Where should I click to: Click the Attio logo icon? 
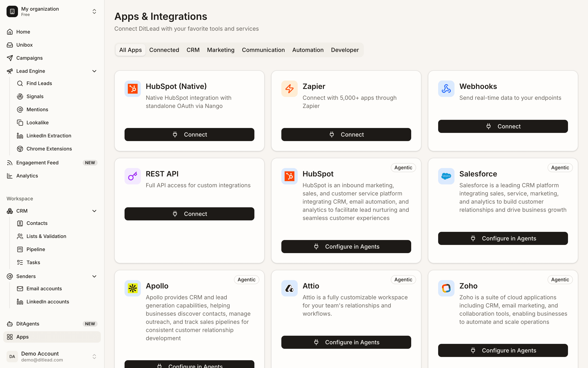(x=289, y=288)
